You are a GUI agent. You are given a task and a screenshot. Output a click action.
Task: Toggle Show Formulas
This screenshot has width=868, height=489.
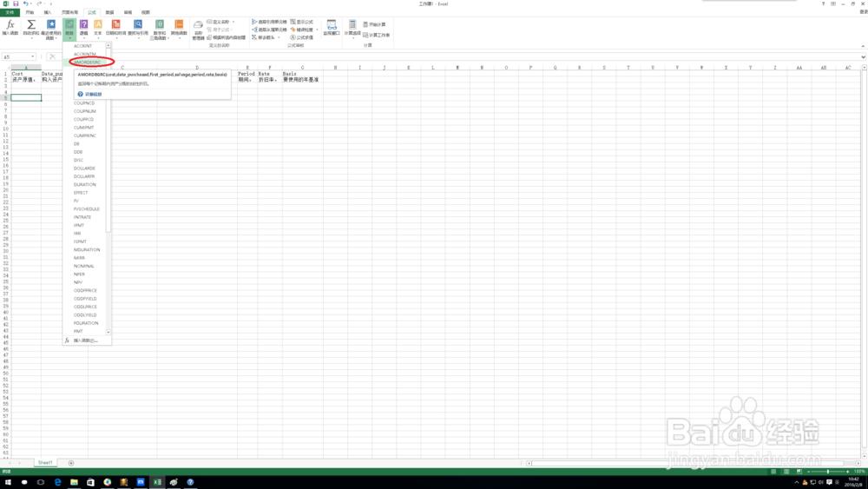(x=302, y=23)
